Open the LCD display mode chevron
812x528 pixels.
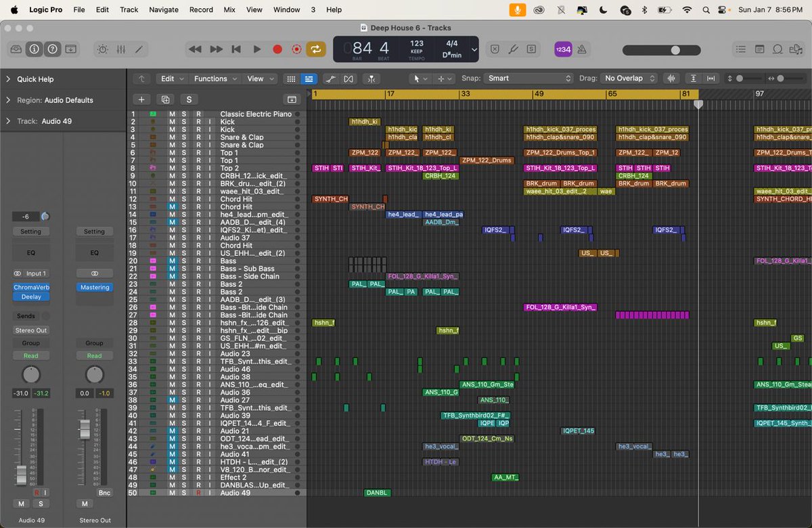(x=474, y=49)
